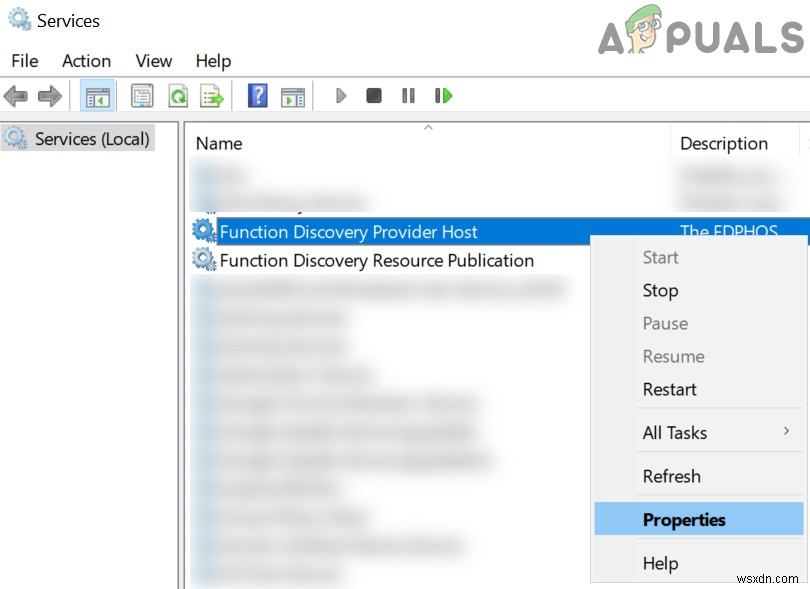The image size is (810, 589).
Task: Click the gear icon beside Function Discovery Provider Host
Action: [x=204, y=231]
